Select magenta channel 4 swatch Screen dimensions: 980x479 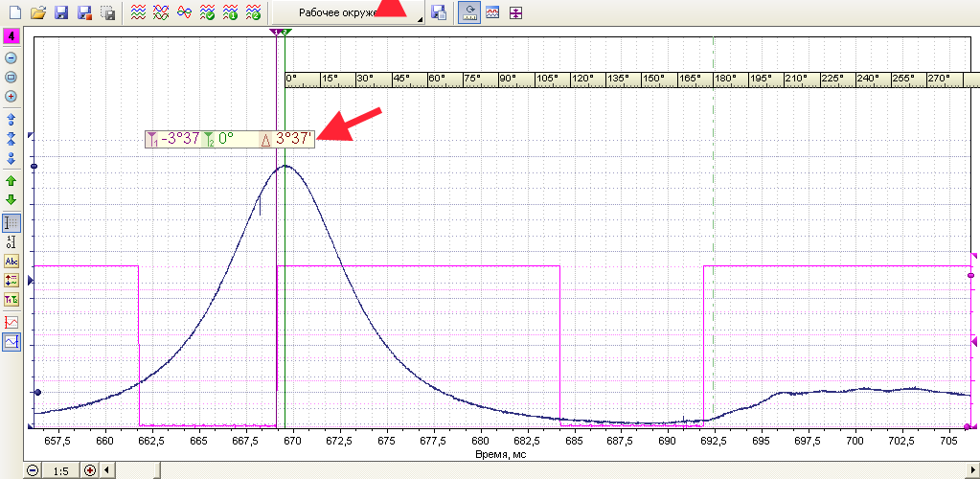click(11, 36)
